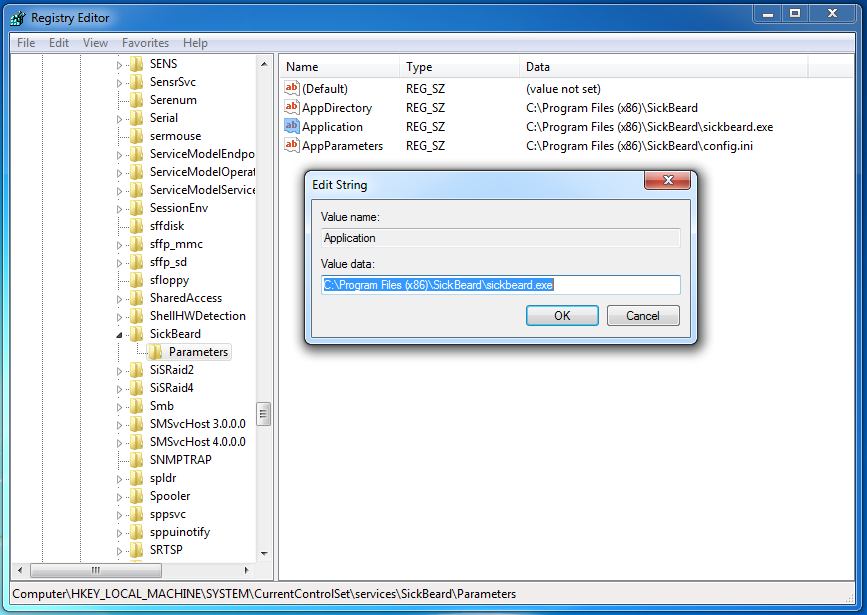The height and width of the screenshot is (615, 867).
Task: Click the tree vertical scrollbar thumb
Action: (x=264, y=414)
